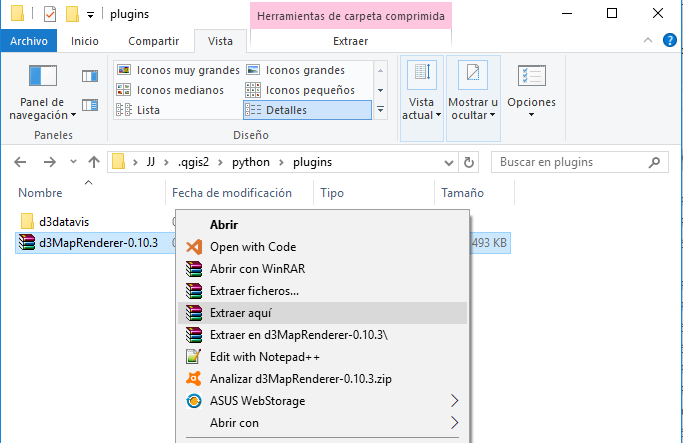Switch to the Inicio tab
Image resolution: width=683 pixels, height=443 pixels.
click(x=85, y=41)
